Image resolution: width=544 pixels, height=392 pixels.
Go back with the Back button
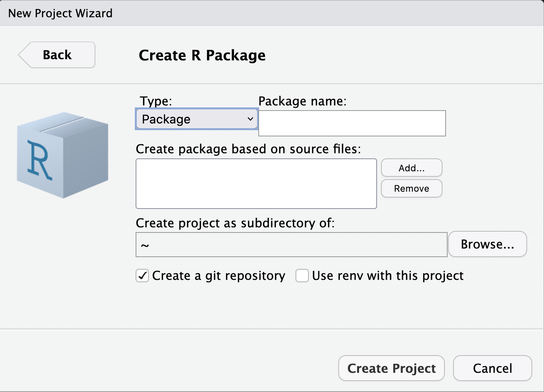(x=57, y=55)
